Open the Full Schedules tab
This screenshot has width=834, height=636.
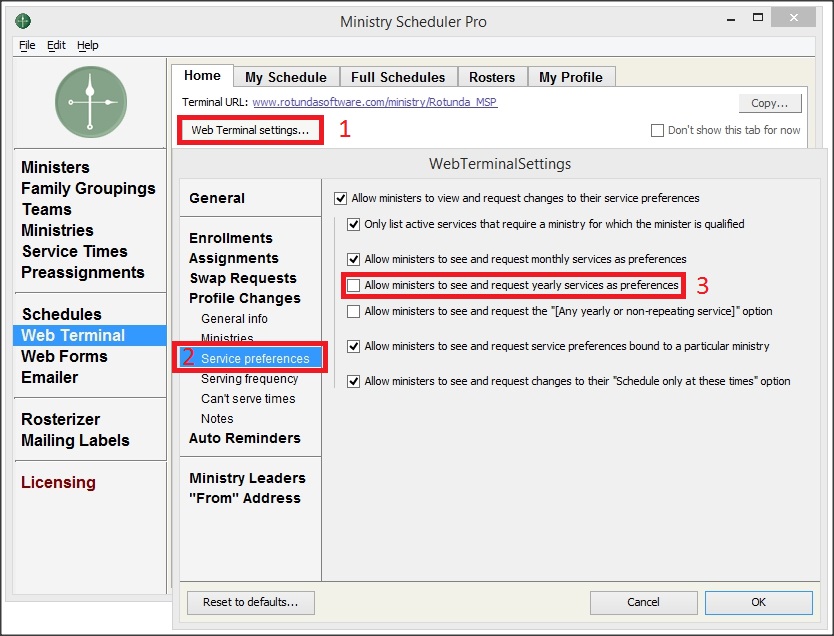click(x=398, y=77)
